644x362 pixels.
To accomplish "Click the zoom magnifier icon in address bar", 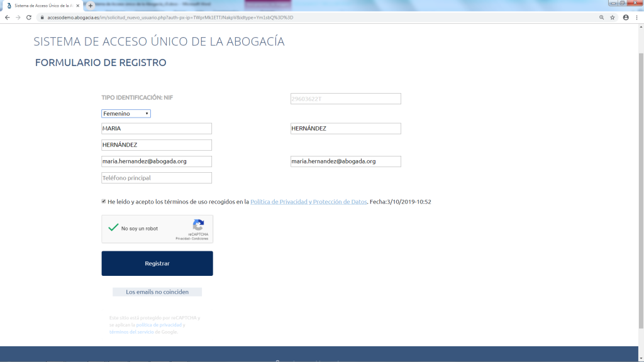I will coord(602,18).
